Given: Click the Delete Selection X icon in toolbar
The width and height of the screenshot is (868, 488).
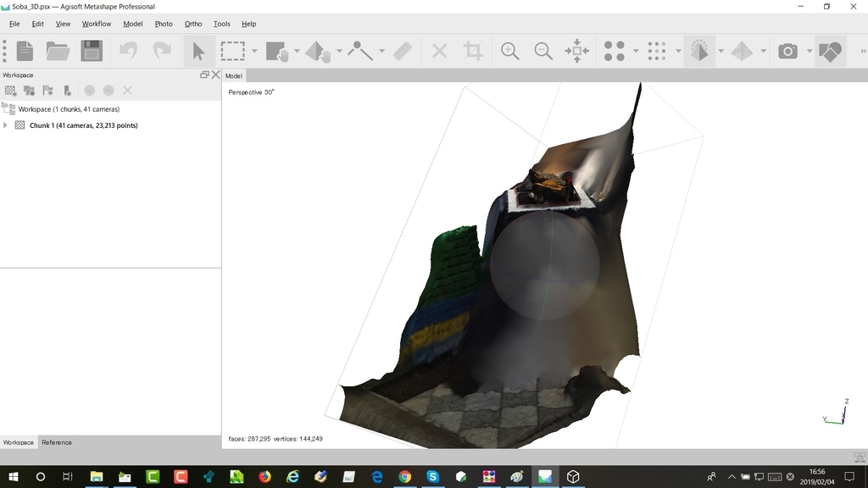Looking at the screenshot, I should (x=440, y=51).
